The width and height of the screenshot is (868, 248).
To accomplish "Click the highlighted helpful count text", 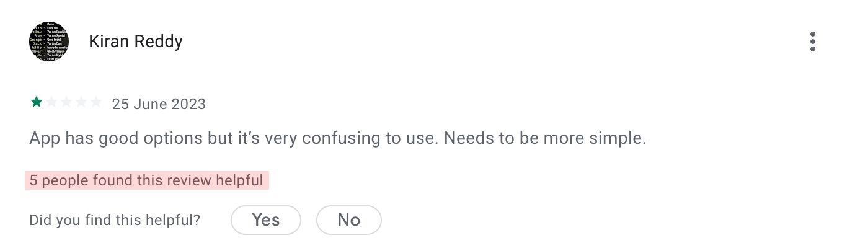I will pyautogui.click(x=147, y=181).
